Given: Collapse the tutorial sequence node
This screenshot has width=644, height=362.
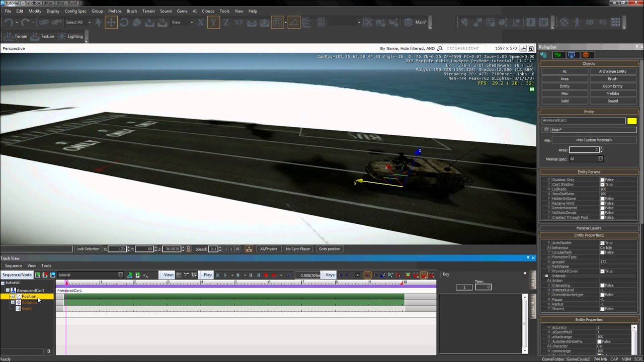Looking at the screenshot, I should (x=3, y=283).
